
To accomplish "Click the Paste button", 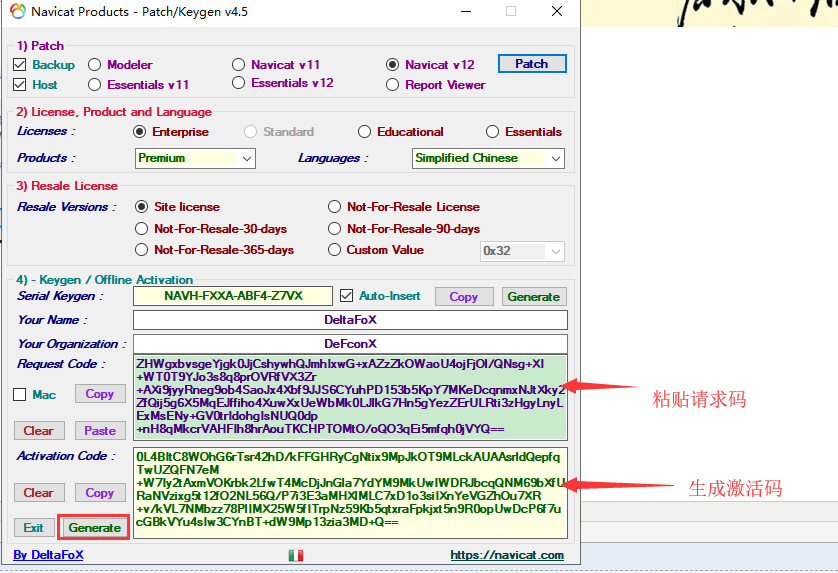I will 99,431.
